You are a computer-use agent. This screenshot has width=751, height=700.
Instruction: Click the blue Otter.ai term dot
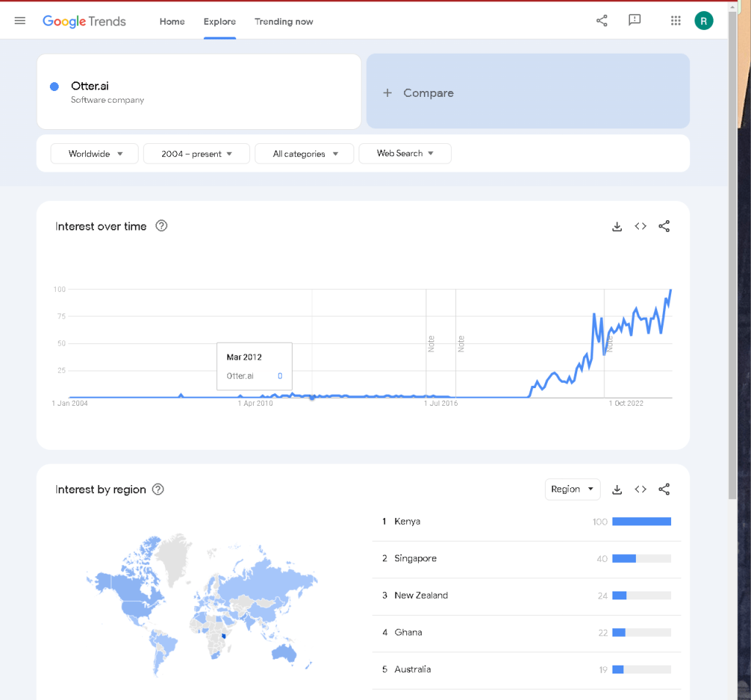pos(54,87)
